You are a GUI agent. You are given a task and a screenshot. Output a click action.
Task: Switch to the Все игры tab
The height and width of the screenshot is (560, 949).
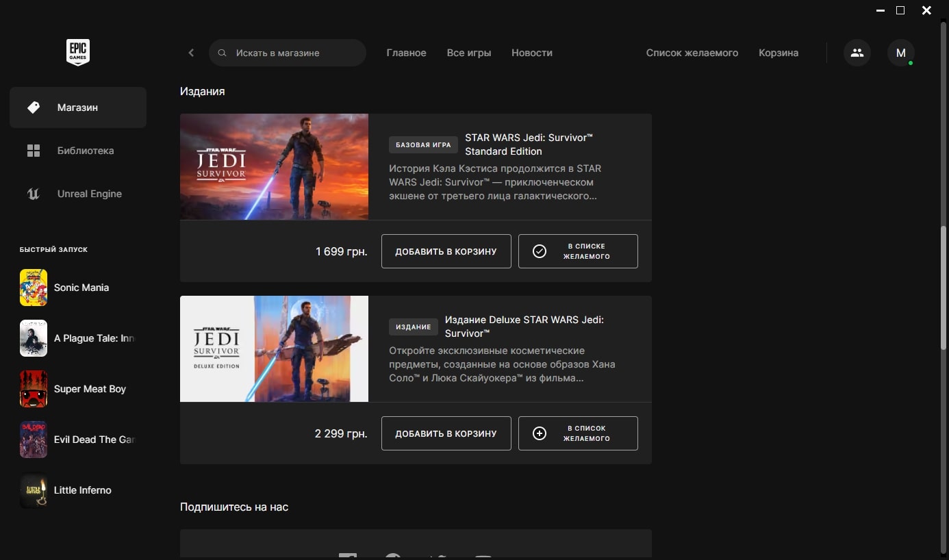[469, 53]
